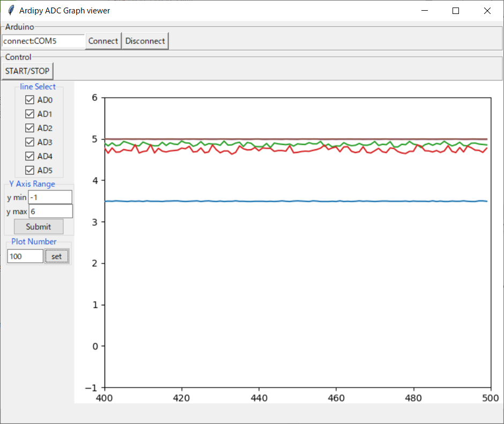Image resolution: width=504 pixels, height=424 pixels.
Task: Click the line Select group label
Action: point(38,86)
